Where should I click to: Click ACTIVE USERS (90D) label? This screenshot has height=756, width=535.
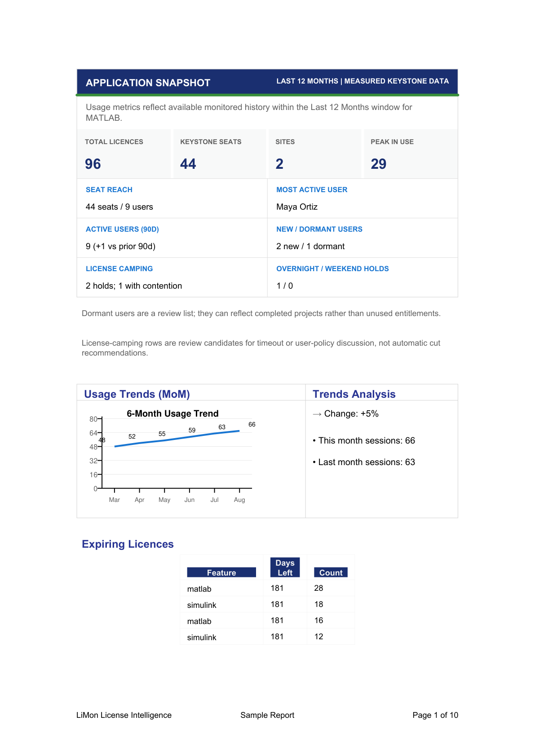click(122, 229)
